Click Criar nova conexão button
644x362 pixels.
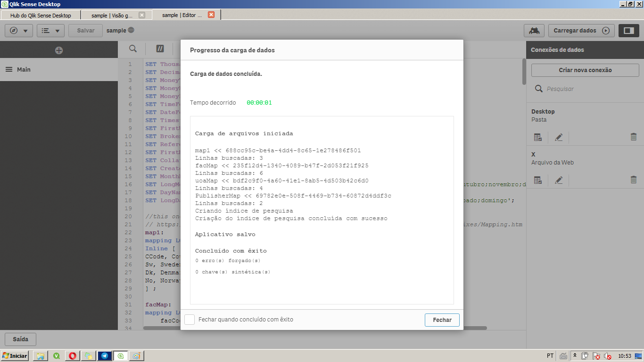pos(585,70)
